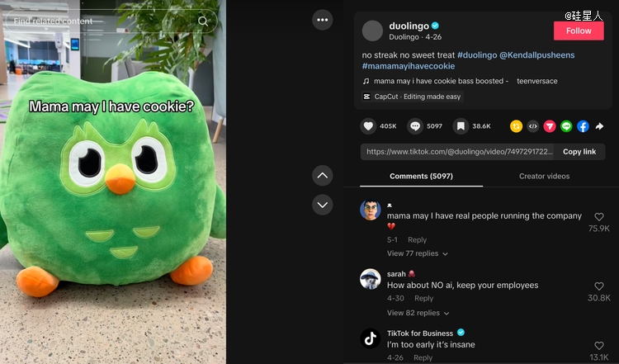Share the video via LINE icon
Screen dimensions: 619x364
click(566, 126)
